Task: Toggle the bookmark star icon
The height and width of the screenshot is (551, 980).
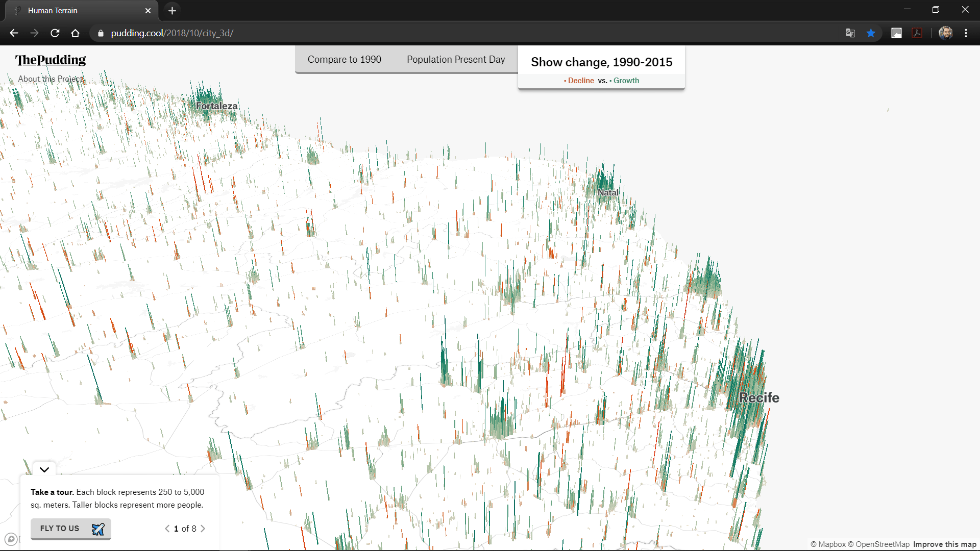Action: tap(871, 33)
